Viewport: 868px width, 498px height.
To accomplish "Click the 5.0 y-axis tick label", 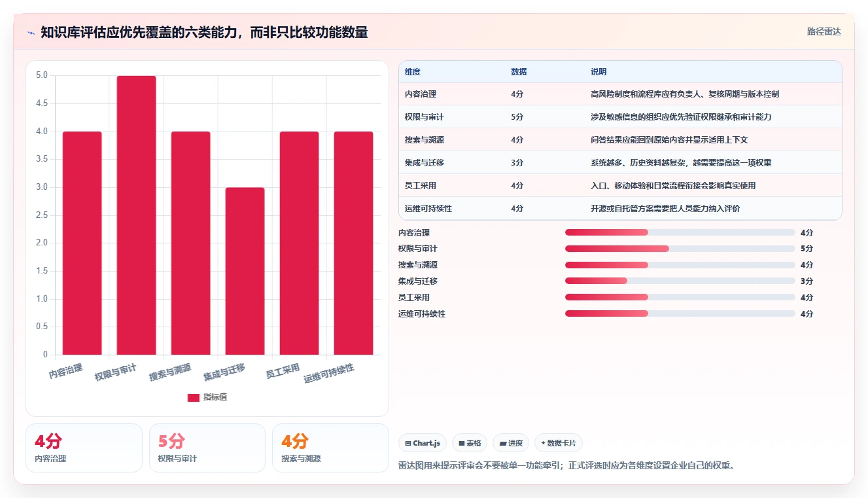I will tap(42, 75).
